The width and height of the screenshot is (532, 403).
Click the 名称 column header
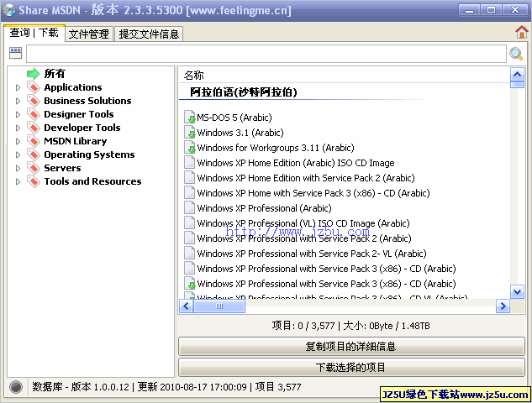click(x=194, y=75)
